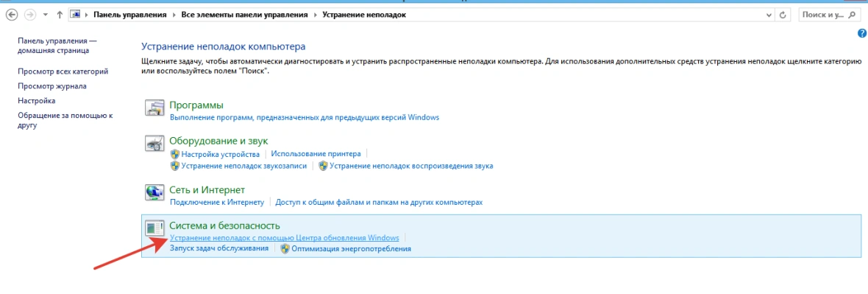Open Windows Update troubleshooting link 'Центра обновления Windows'
Image resolution: width=868 pixels, height=294 pixels.
(x=285, y=238)
